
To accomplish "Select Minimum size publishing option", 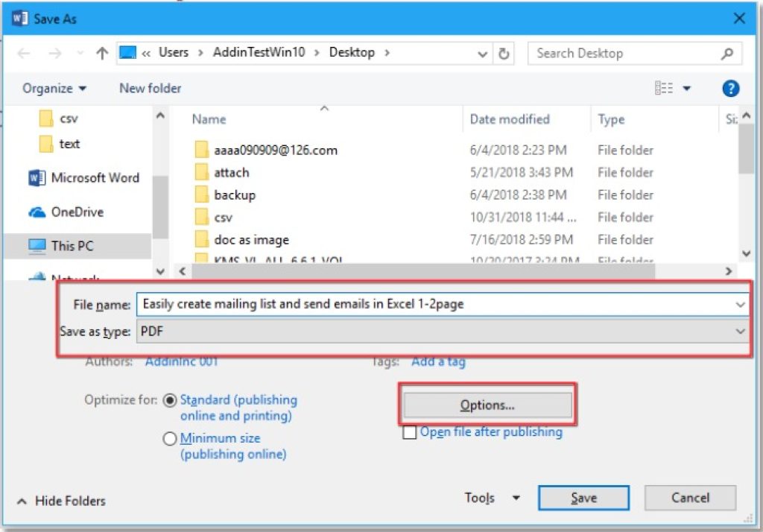I will [x=170, y=439].
